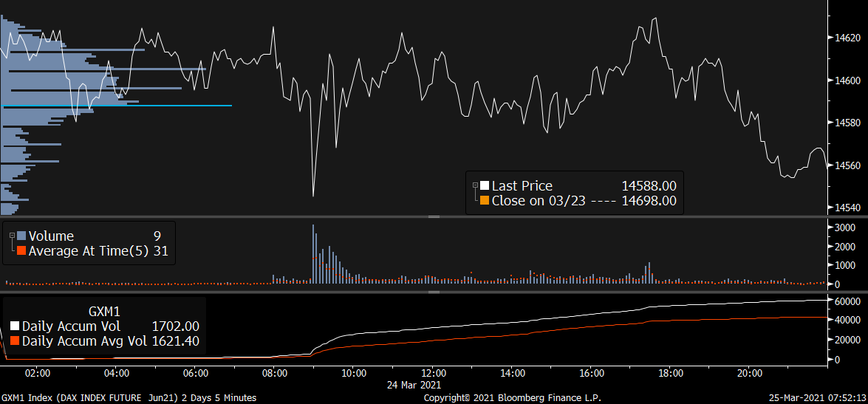The height and width of the screenshot is (404, 868).
Task: Click the Average At Time(5) red swatch
Action: 21,251
